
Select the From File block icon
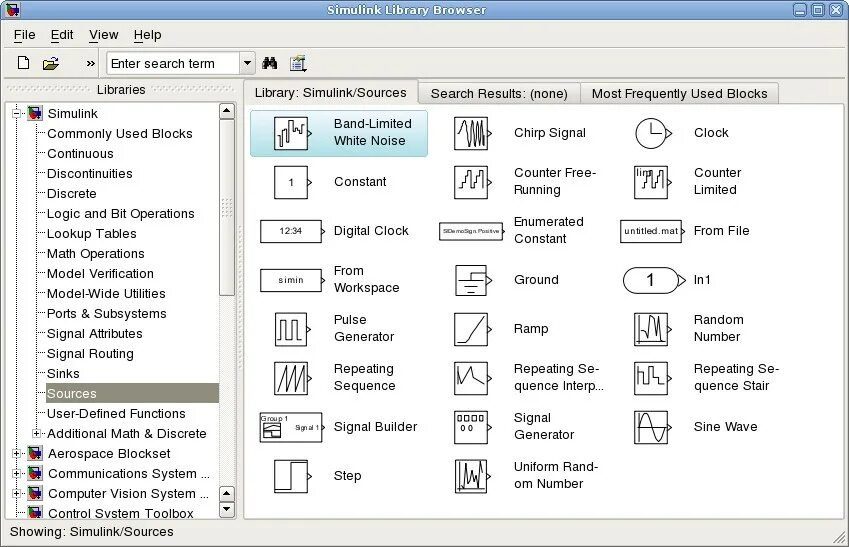point(652,231)
